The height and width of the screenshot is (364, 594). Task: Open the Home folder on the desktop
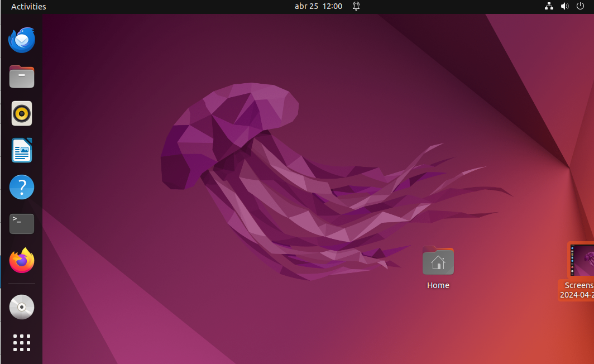pyautogui.click(x=438, y=261)
